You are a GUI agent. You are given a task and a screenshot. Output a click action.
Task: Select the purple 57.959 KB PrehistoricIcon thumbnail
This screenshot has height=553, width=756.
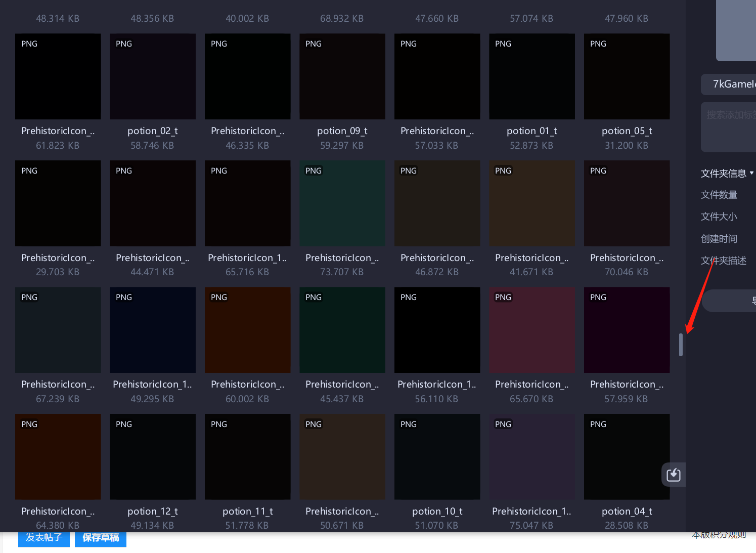pos(627,330)
